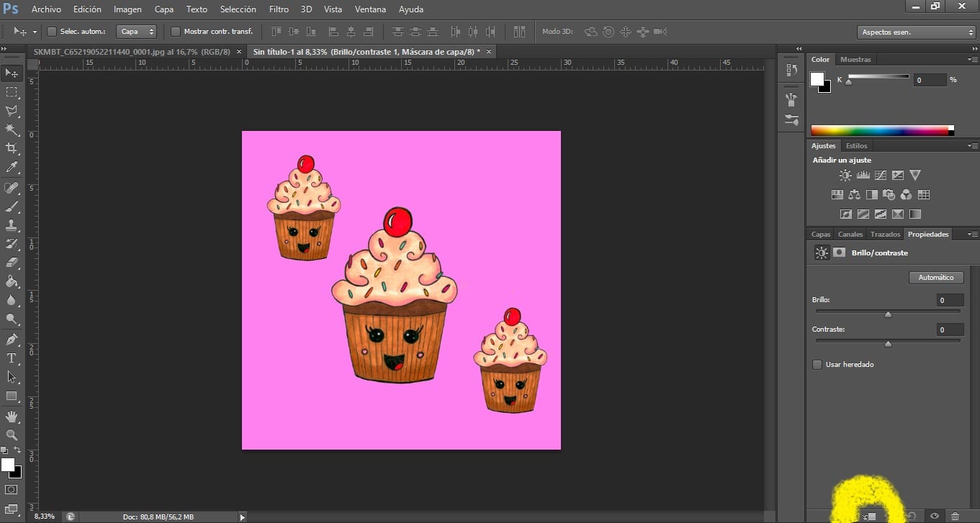Select the Magic Wand tool
Viewport: 980px width, 523px height.
point(12,129)
